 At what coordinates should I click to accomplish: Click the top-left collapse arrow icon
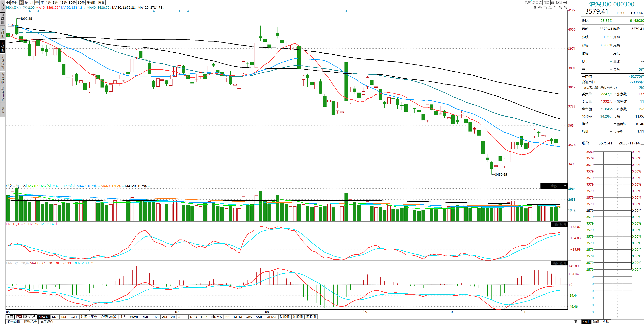coord(8,3)
